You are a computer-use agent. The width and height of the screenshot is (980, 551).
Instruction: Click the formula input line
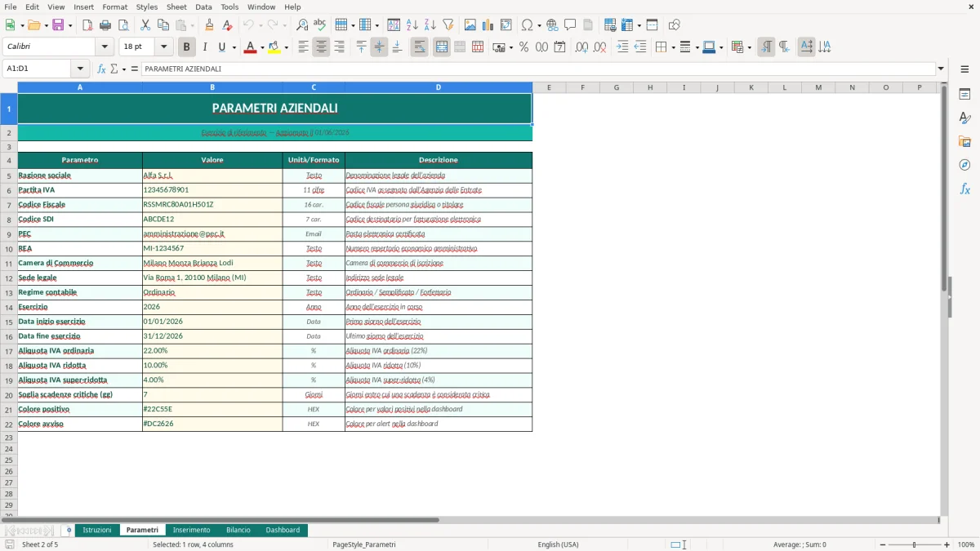coord(537,69)
